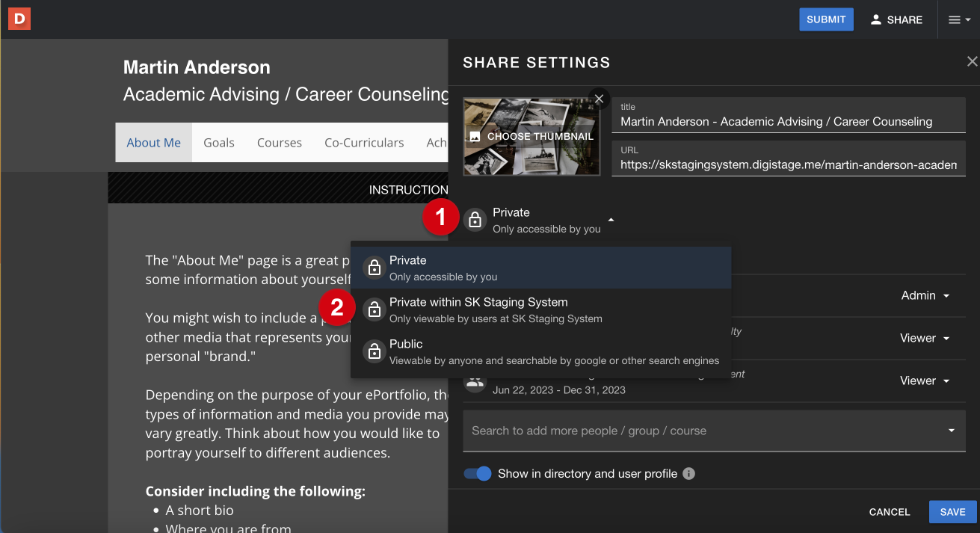Close the Share Settings panel
Image resolution: width=980 pixels, height=533 pixels.
click(972, 62)
